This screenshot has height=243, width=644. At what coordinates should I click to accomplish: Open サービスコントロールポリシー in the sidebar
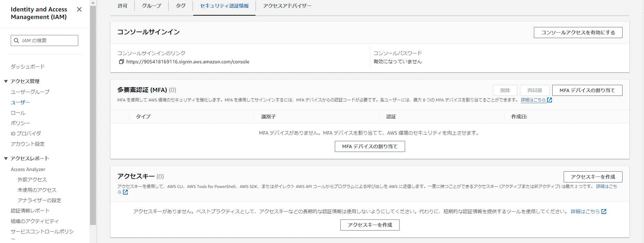pyautogui.click(x=42, y=235)
